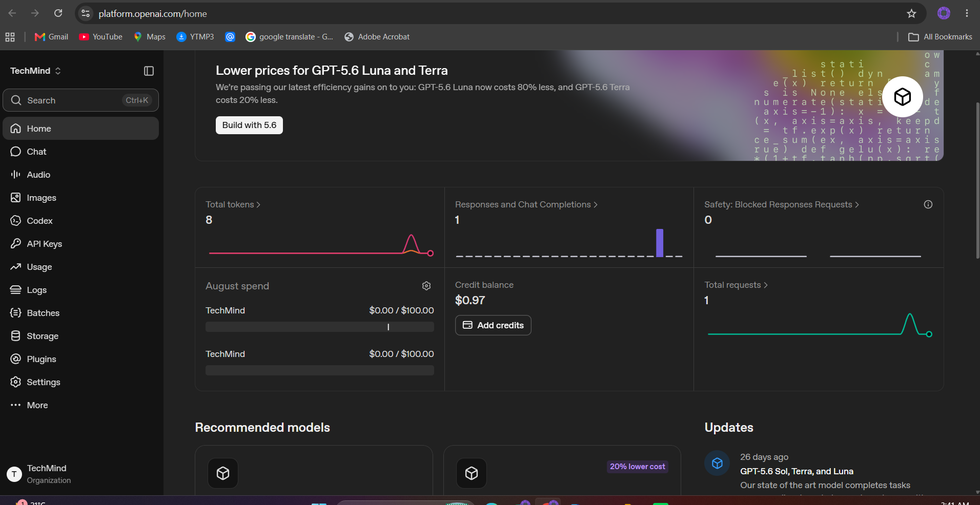Click the Usage chart icon in sidebar
This screenshot has height=505, width=980.
click(x=16, y=267)
